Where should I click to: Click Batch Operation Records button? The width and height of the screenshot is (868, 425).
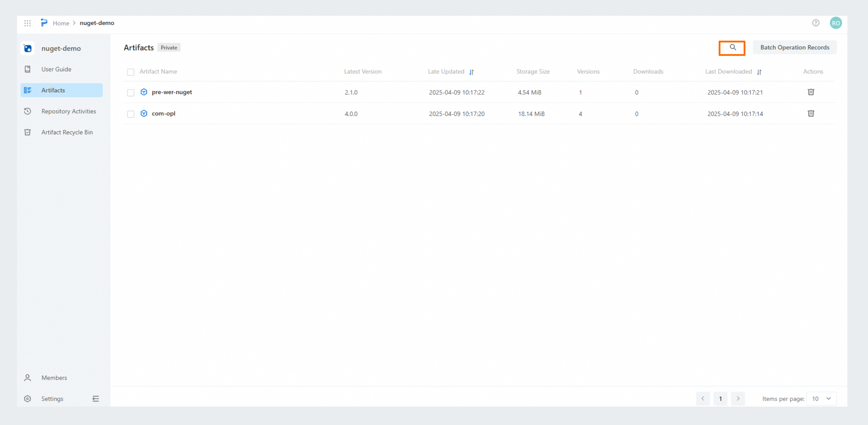click(x=795, y=48)
